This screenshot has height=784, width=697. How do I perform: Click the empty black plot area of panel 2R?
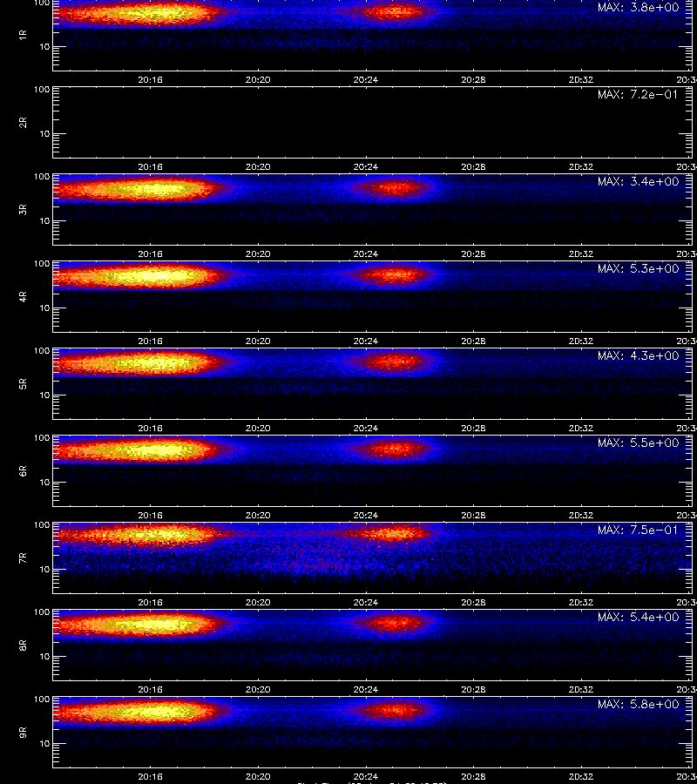pos(373,123)
